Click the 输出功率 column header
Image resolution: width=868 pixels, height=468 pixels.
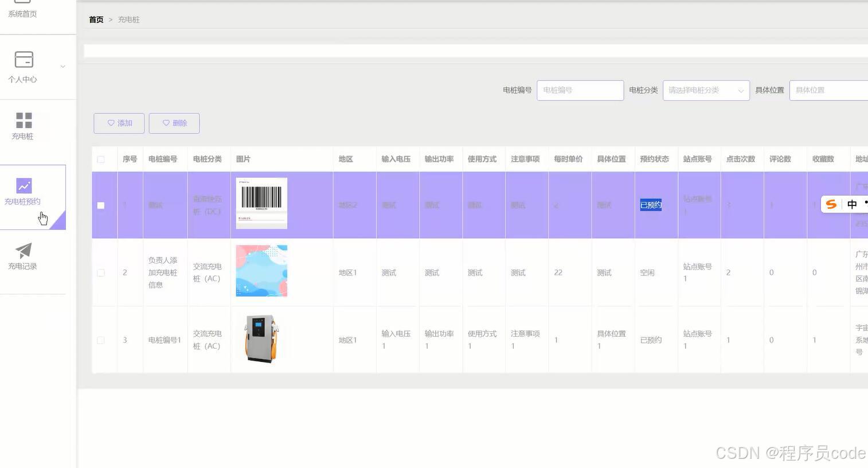(439, 159)
